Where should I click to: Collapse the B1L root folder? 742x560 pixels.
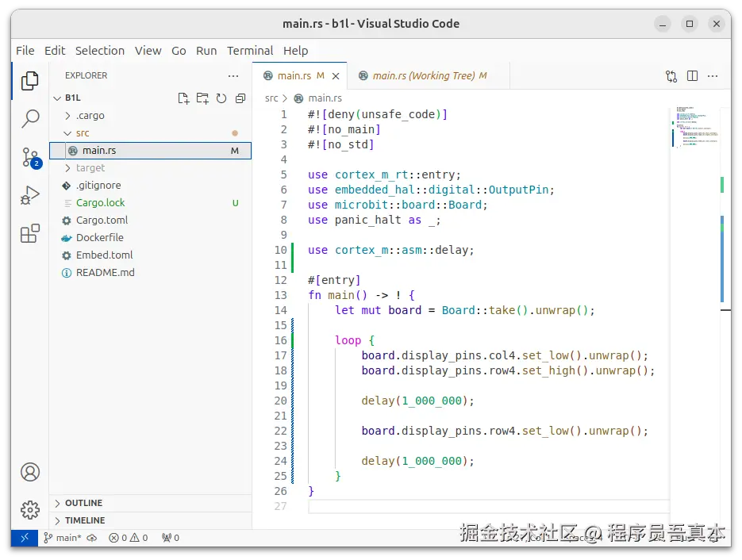(x=57, y=98)
